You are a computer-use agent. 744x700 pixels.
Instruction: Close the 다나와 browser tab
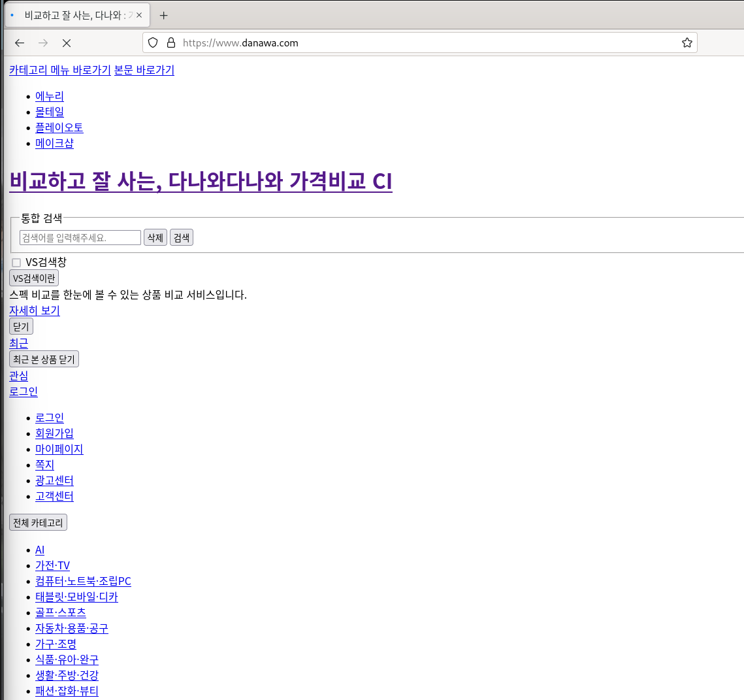[x=139, y=15]
